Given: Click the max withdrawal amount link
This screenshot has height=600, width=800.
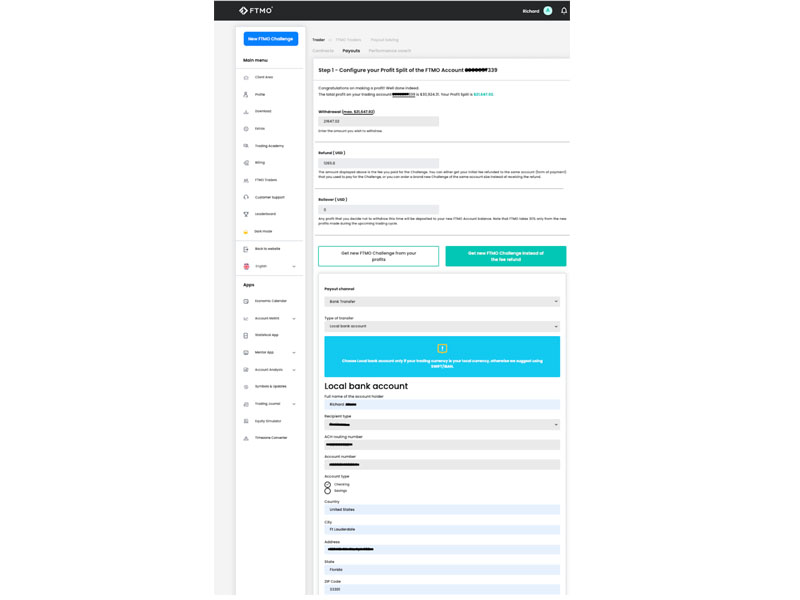Looking at the screenshot, I should tap(359, 112).
